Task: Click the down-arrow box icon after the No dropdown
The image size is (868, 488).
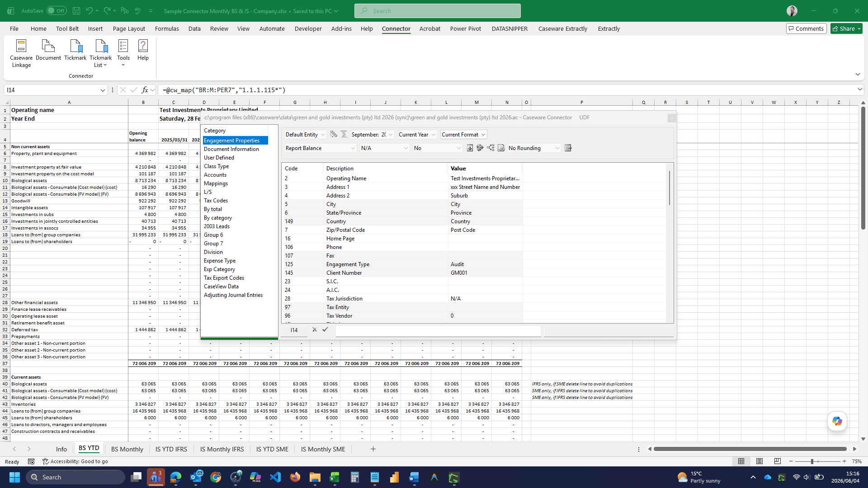Action: click(x=470, y=148)
